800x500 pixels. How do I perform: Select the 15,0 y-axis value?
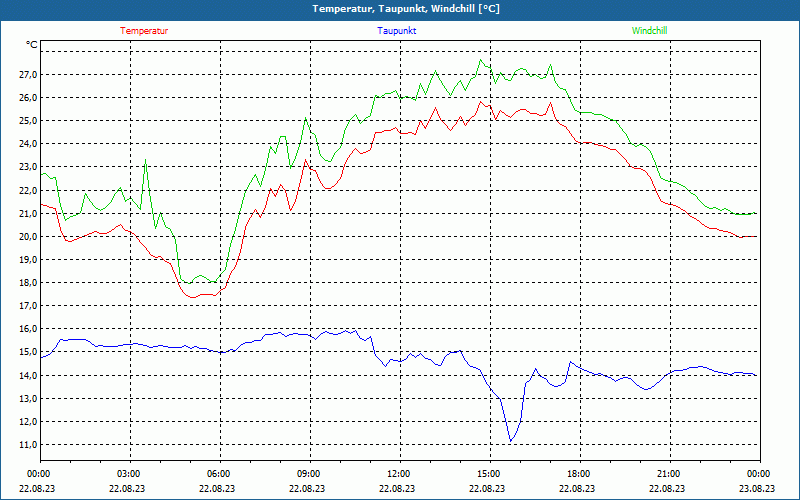tap(29, 352)
